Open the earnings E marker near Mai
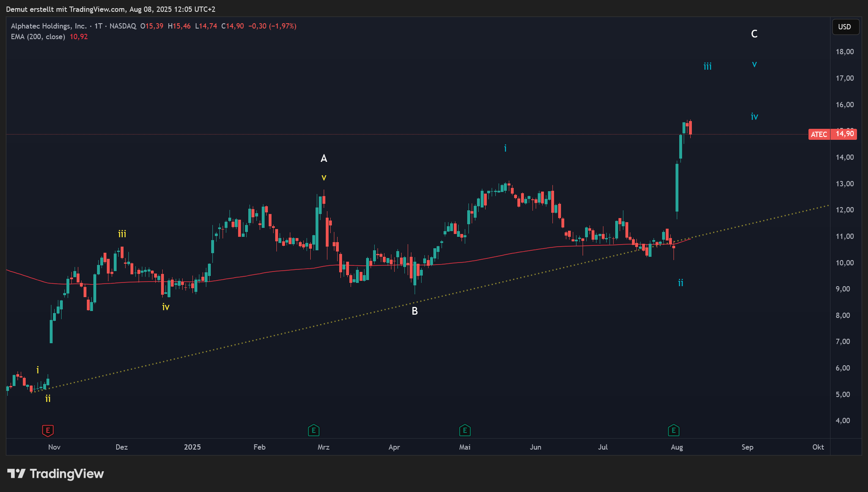This screenshot has height=492, width=868. click(x=465, y=430)
